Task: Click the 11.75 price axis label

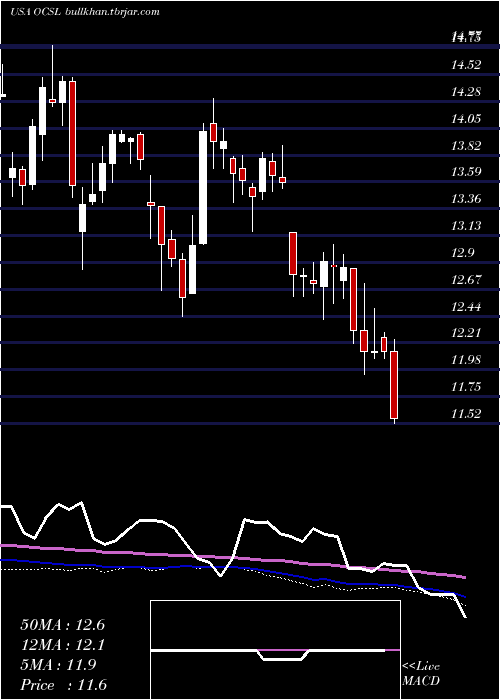Action: (466, 386)
